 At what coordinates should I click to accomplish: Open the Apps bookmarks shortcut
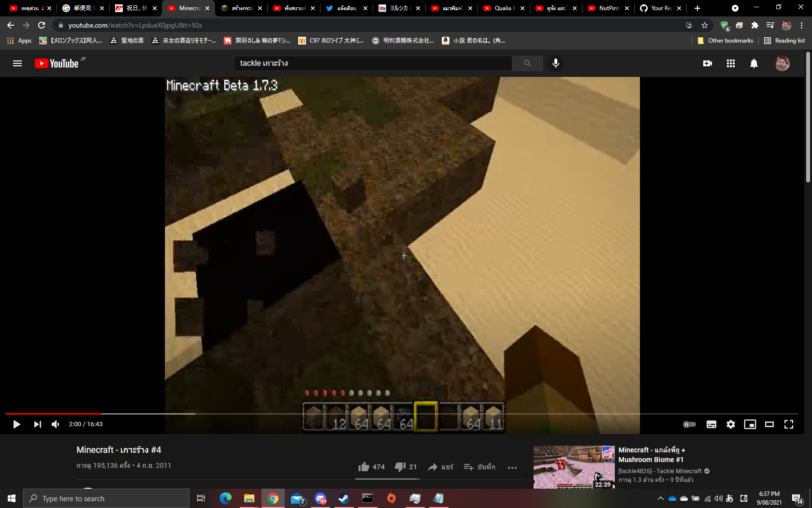coord(19,41)
